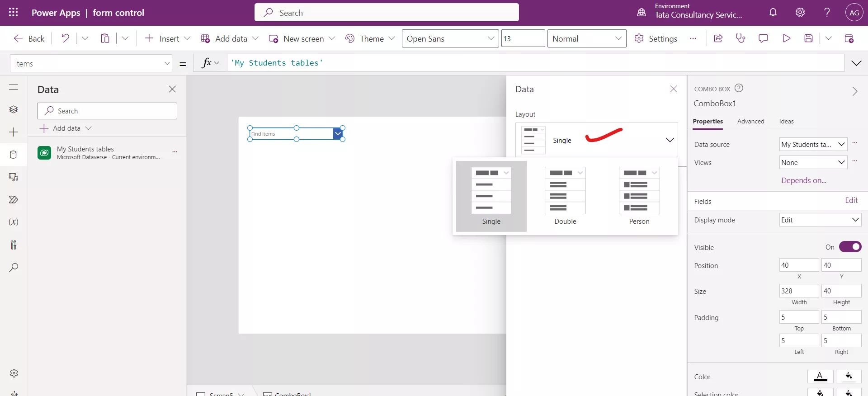This screenshot has height=396, width=868.
Task: Close the Data flyout panel
Action: pos(674,89)
